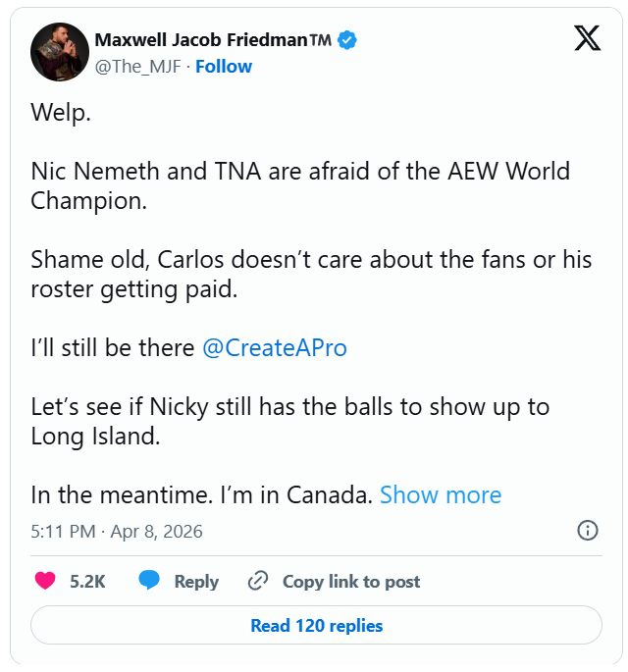This screenshot has width=628, height=672.
Task: Follow the @The_MJF account
Action: tap(224, 66)
